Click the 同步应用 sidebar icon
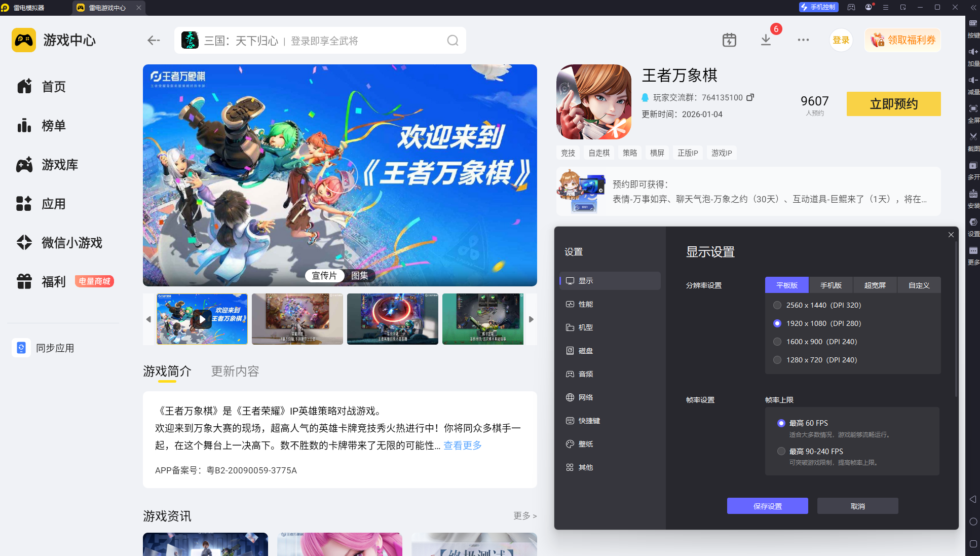 tap(21, 348)
